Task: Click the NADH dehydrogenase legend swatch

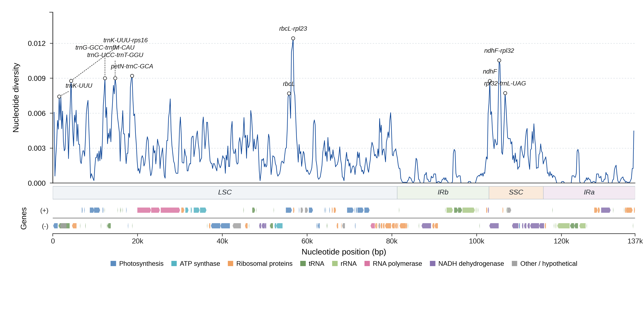Action: point(433,264)
